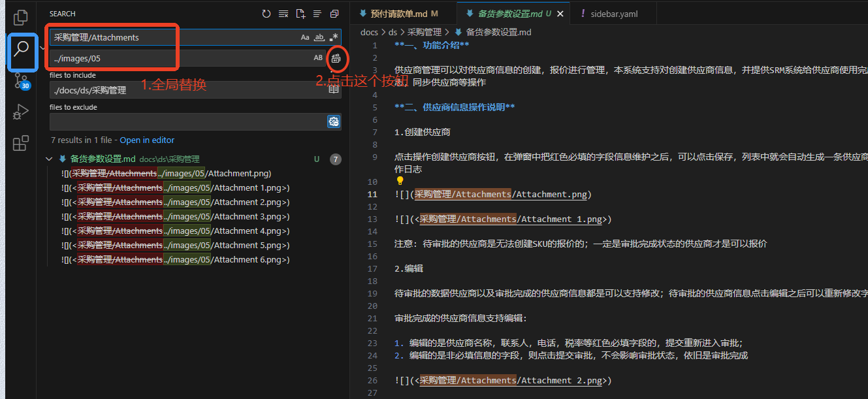Click the Replace All button
This screenshot has height=399, width=868.
[336, 59]
